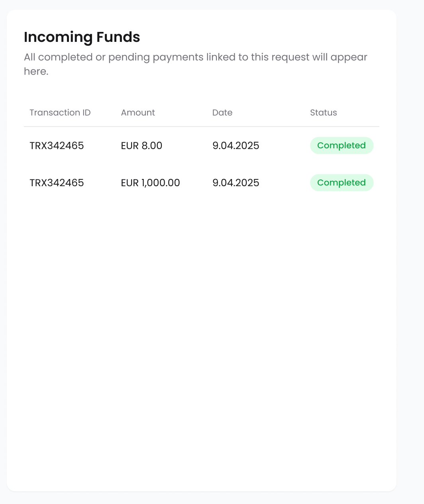Click the Date column header
The height and width of the screenshot is (504, 424).
pyautogui.click(x=222, y=113)
